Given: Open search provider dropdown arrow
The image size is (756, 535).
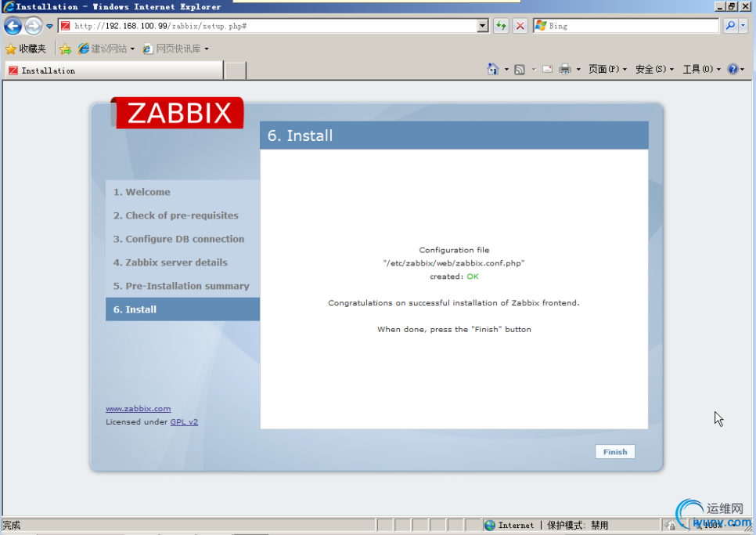Looking at the screenshot, I should [743, 26].
